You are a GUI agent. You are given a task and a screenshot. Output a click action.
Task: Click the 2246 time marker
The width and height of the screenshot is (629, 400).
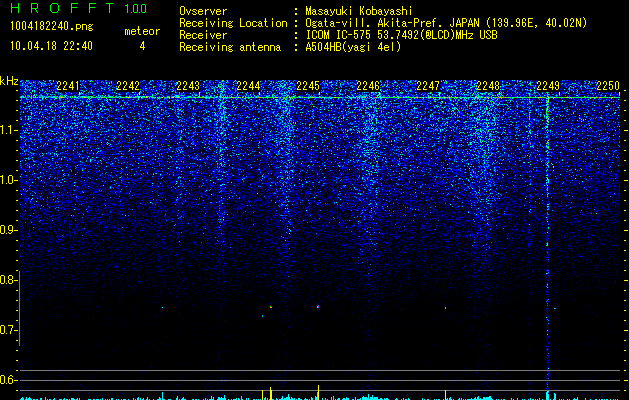tap(368, 85)
